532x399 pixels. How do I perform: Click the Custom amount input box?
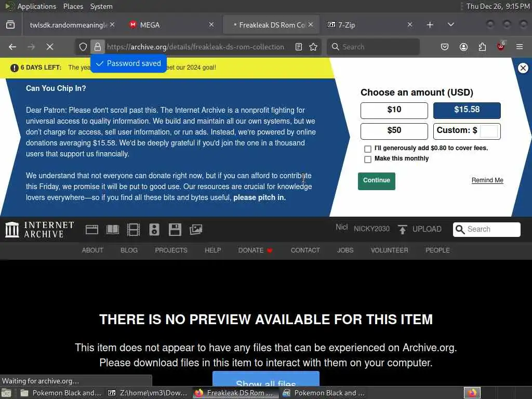click(x=489, y=131)
